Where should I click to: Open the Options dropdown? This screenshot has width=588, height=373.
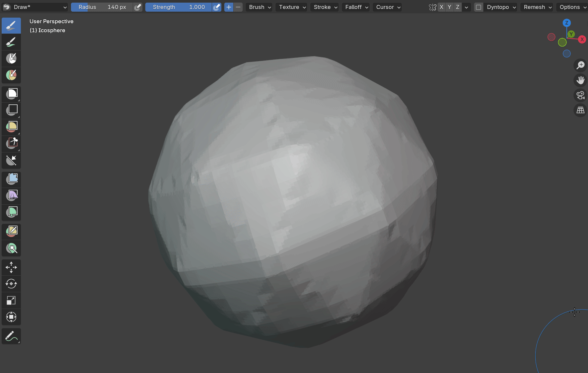point(573,7)
